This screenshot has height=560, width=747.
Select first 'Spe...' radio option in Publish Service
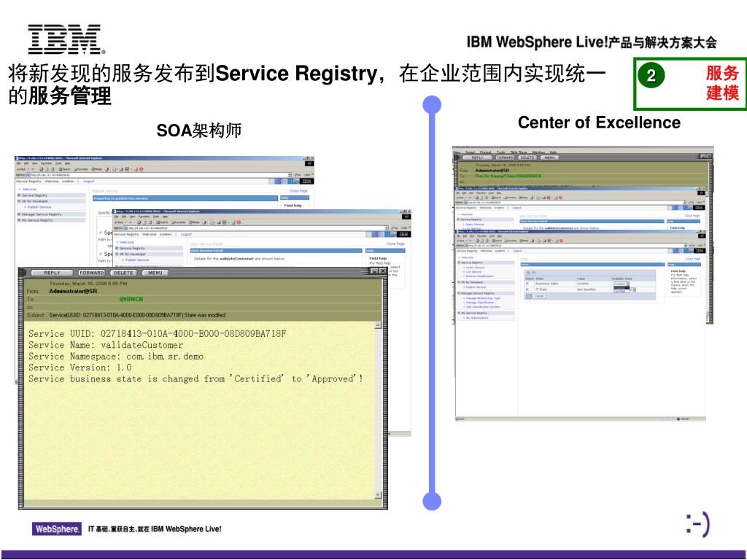point(101,233)
